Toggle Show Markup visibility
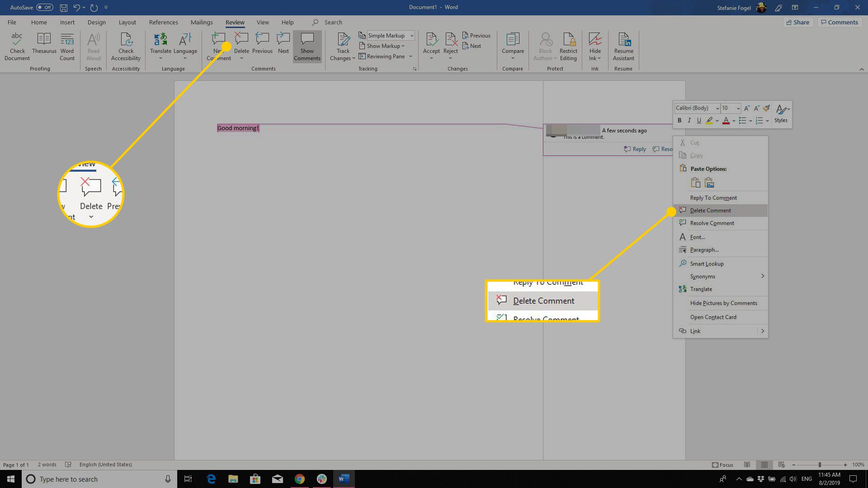 (382, 46)
